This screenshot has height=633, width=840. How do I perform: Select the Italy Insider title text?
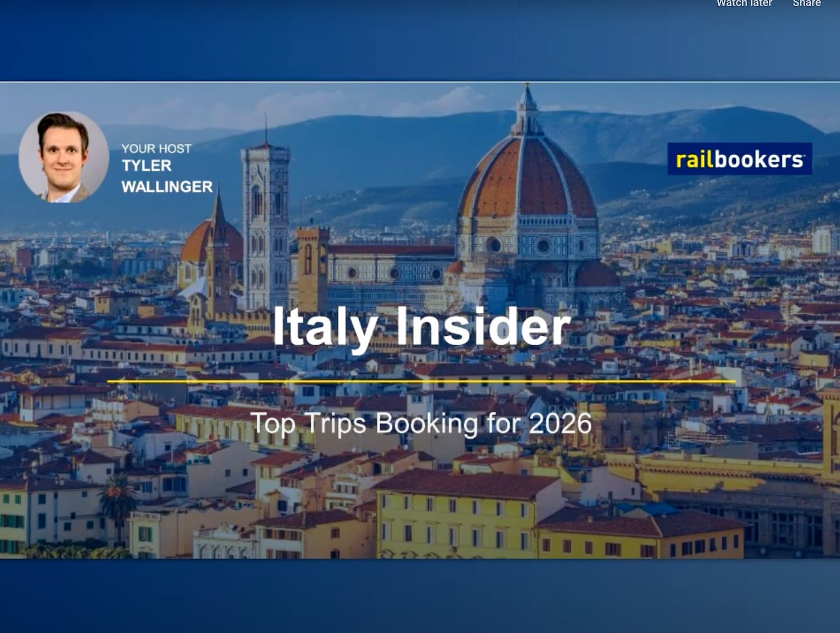click(x=421, y=326)
